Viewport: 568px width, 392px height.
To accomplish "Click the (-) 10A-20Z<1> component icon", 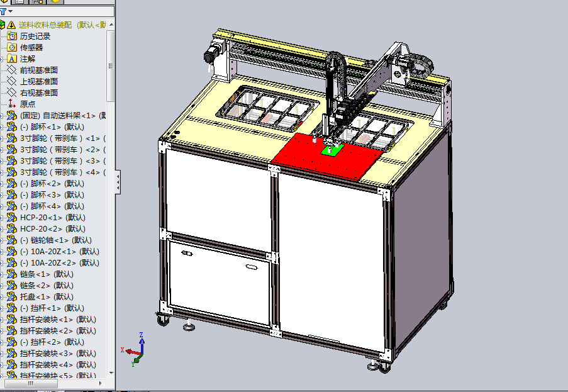I will coord(12,251).
